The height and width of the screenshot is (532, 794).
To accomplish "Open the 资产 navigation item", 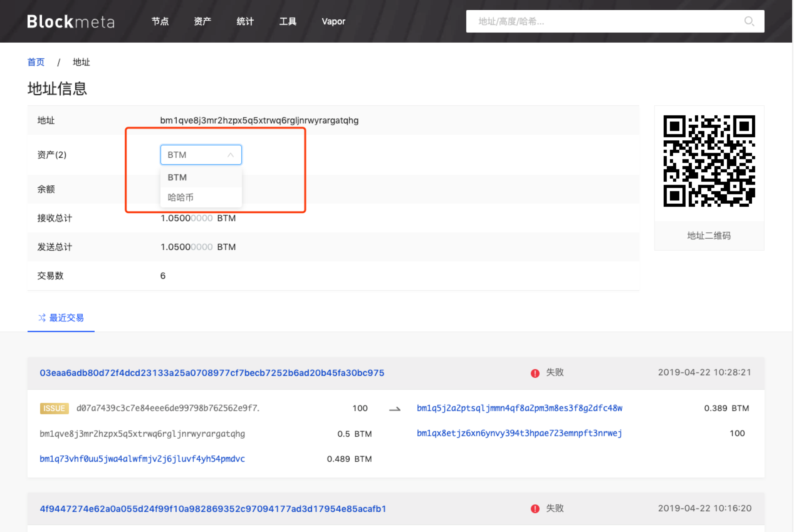I will [202, 21].
